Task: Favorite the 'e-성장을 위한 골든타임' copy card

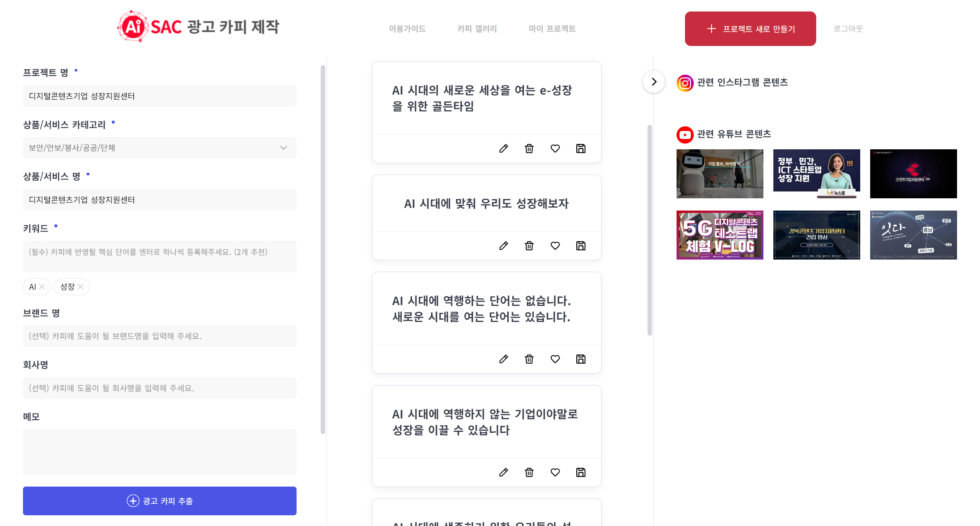Action: tap(555, 149)
